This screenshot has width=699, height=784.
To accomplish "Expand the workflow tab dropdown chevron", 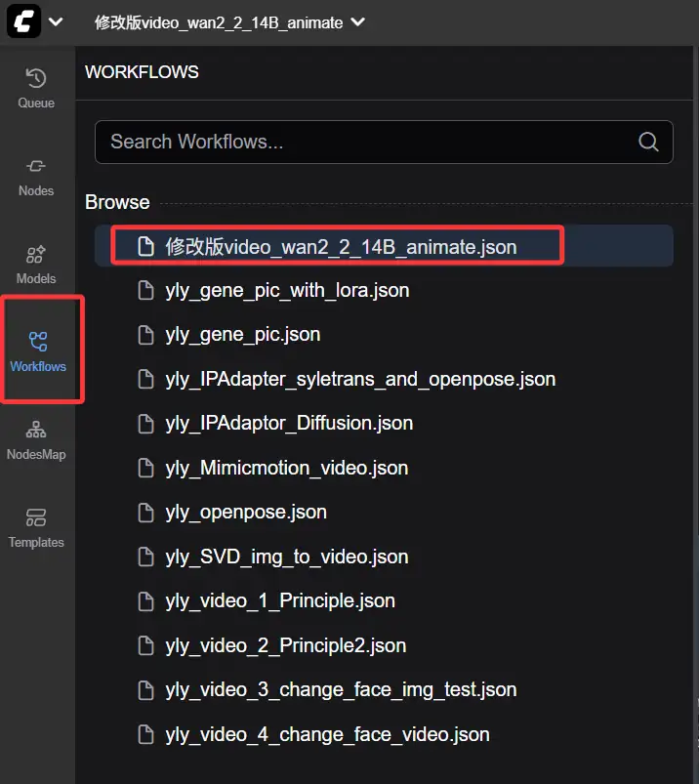I will 357,22.
